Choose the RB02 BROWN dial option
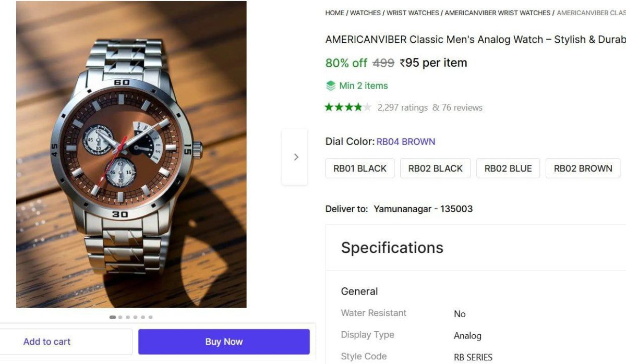 [x=583, y=168]
